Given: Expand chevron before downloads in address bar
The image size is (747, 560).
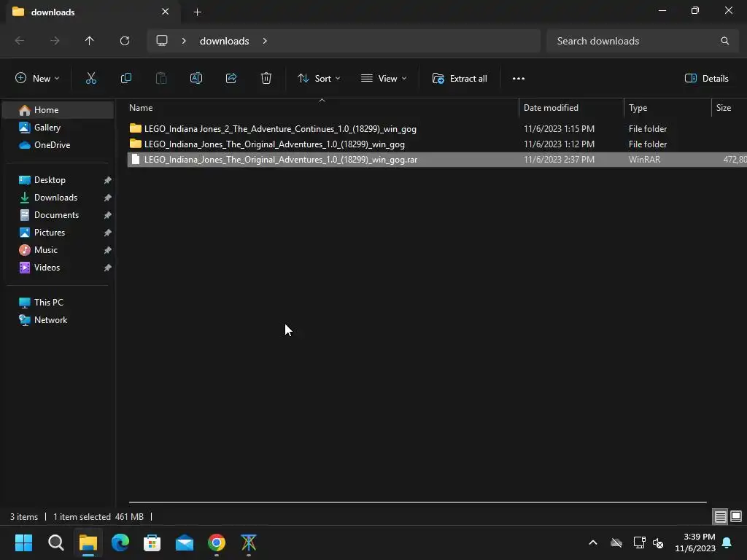Looking at the screenshot, I should (184, 41).
